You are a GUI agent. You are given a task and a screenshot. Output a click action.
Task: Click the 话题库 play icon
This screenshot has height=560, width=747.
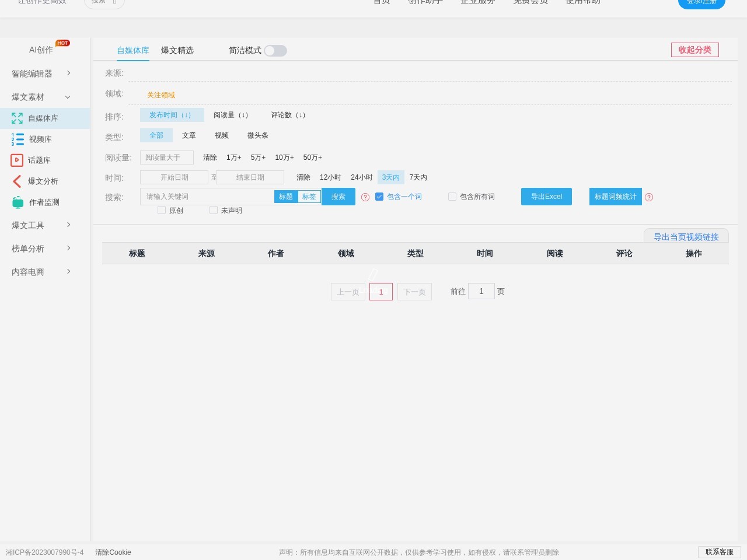click(x=16, y=160)
